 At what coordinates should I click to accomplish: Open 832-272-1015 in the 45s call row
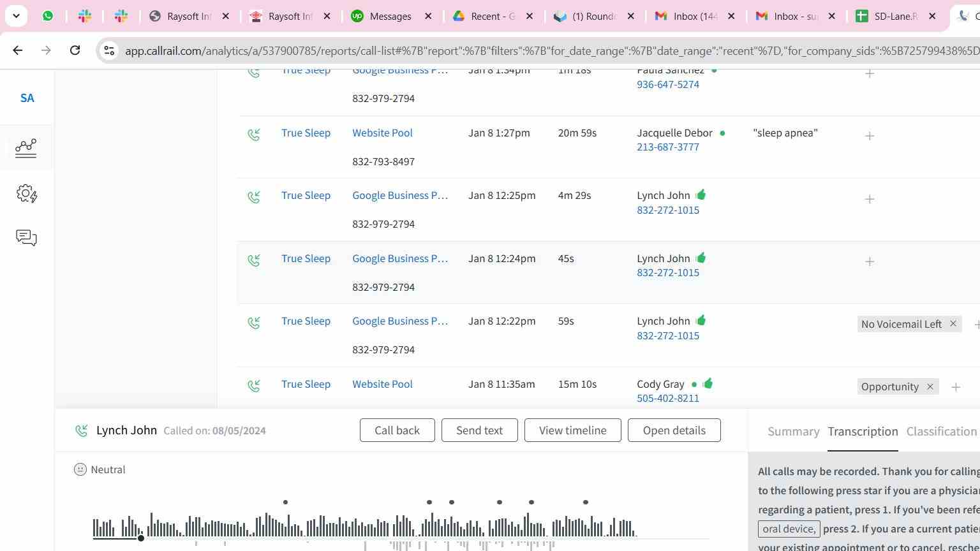(668, 272)
